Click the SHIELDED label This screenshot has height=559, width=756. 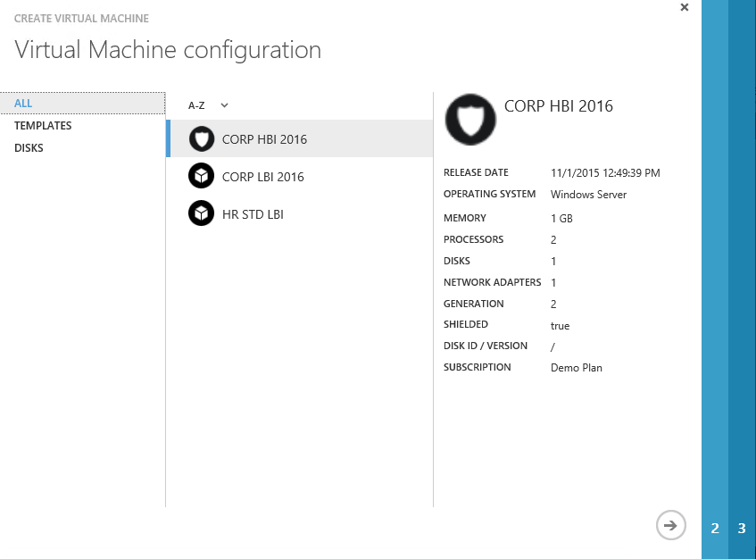click(466, 324)
